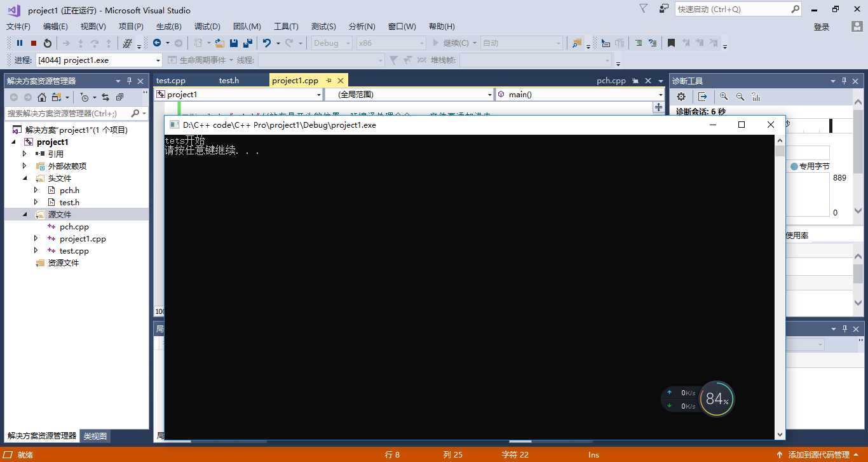
Task: Zoom in on the diagnostics timeline
Action: [x=724, y=97]
